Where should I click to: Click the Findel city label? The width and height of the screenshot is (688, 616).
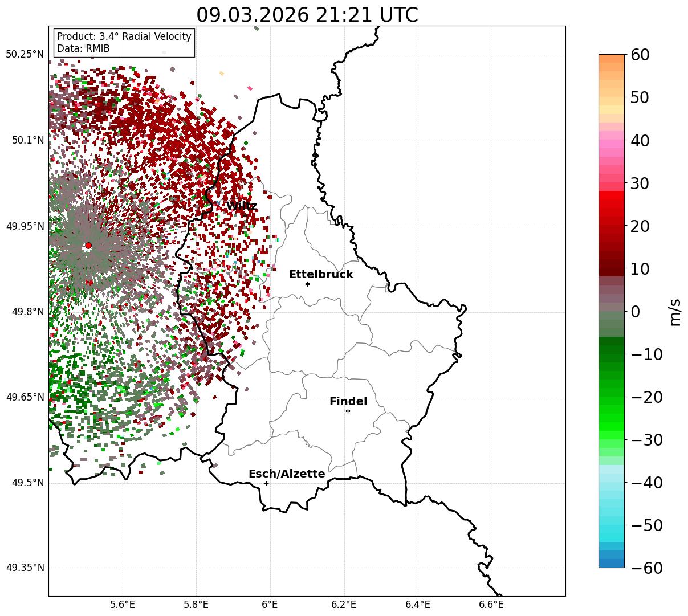(348, 402)
